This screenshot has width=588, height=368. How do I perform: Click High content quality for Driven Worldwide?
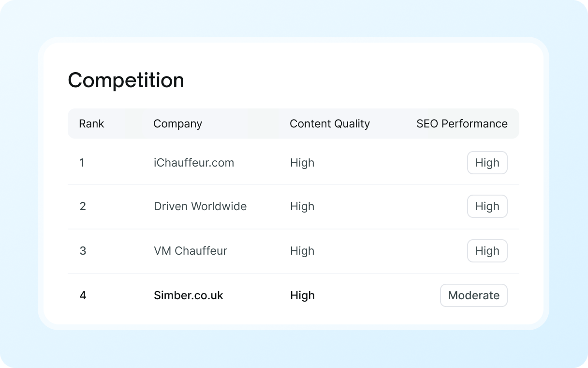tap(302, 206)
